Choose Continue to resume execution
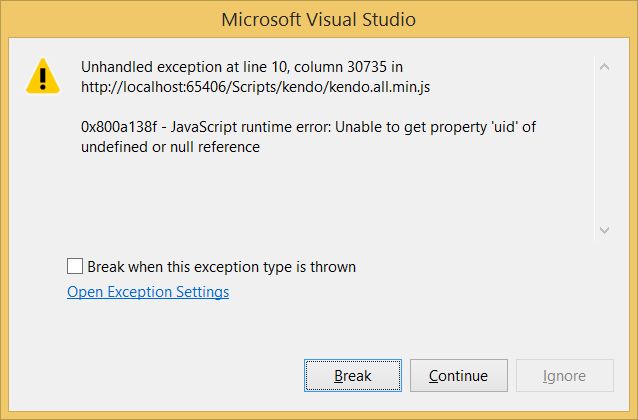Image resolution: width=638 pixels, height=420 pixels. click(459, 376)
